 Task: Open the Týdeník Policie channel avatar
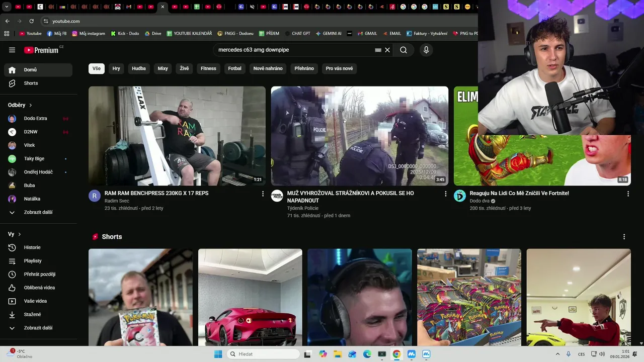[277, 196]
